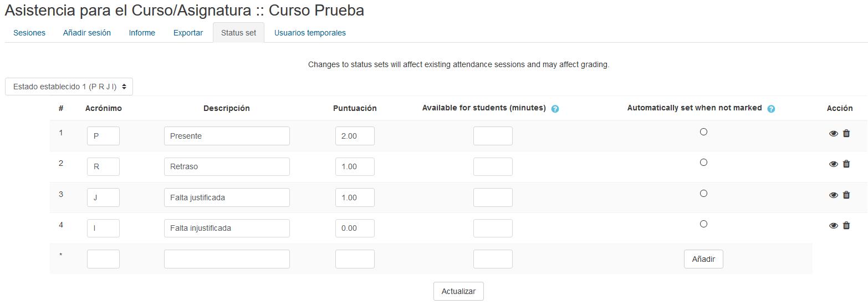The height and width of the screenshot is (304, 868).
Task: Hide Falta injustificada status using eye icon
Action: (833, 226)
